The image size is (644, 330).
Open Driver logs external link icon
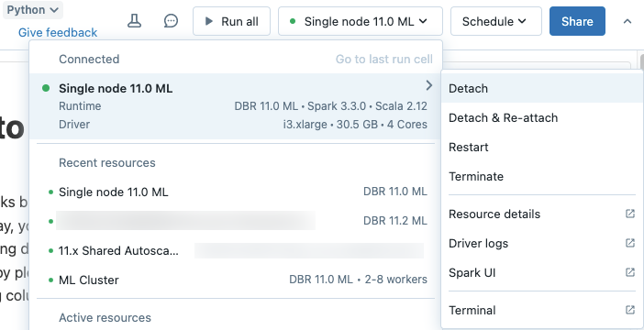click(630, 243)
